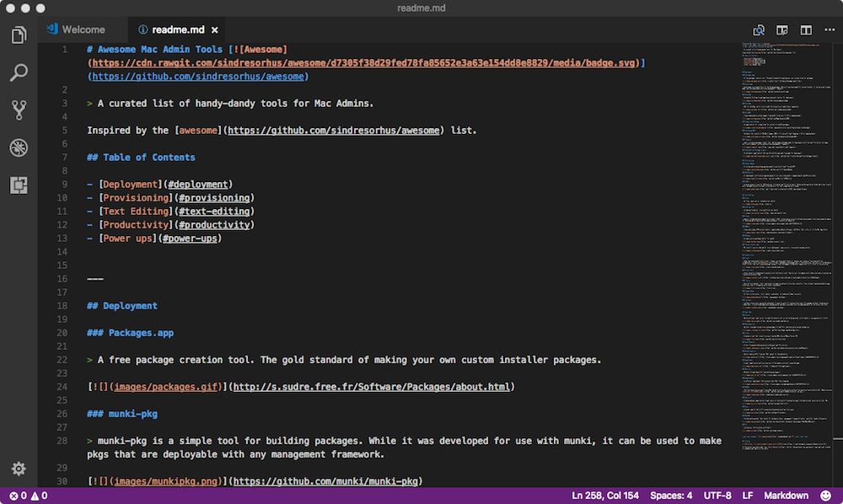843x504 pixels.
Task: Change file encoding from UTF-8
Action: pyautogui.click(x=717, y=496)
